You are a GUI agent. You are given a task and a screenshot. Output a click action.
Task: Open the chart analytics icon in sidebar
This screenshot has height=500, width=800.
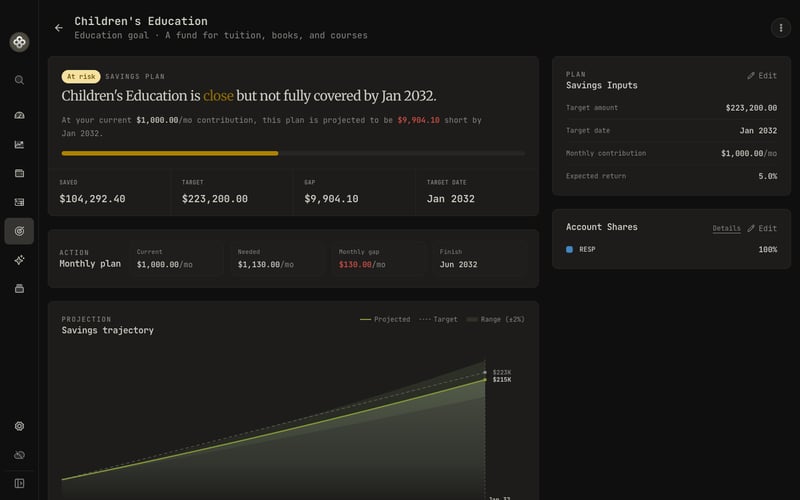click(x=19, y=144)
